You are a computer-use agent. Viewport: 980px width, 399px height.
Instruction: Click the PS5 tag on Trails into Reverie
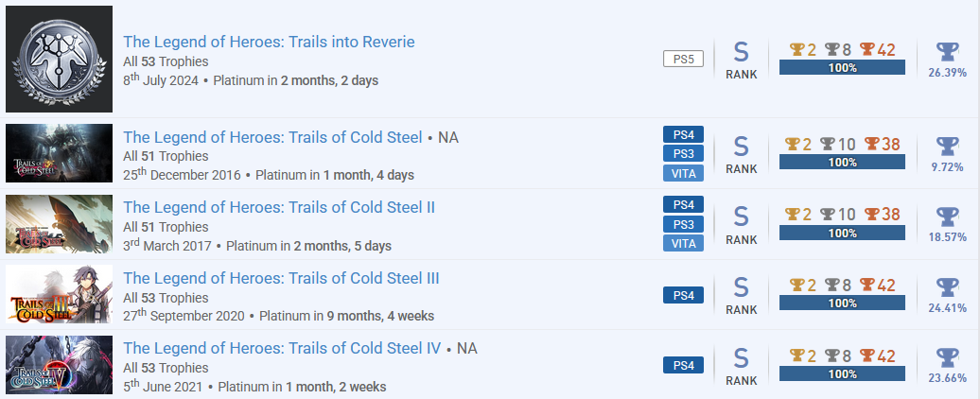(683, 60)
